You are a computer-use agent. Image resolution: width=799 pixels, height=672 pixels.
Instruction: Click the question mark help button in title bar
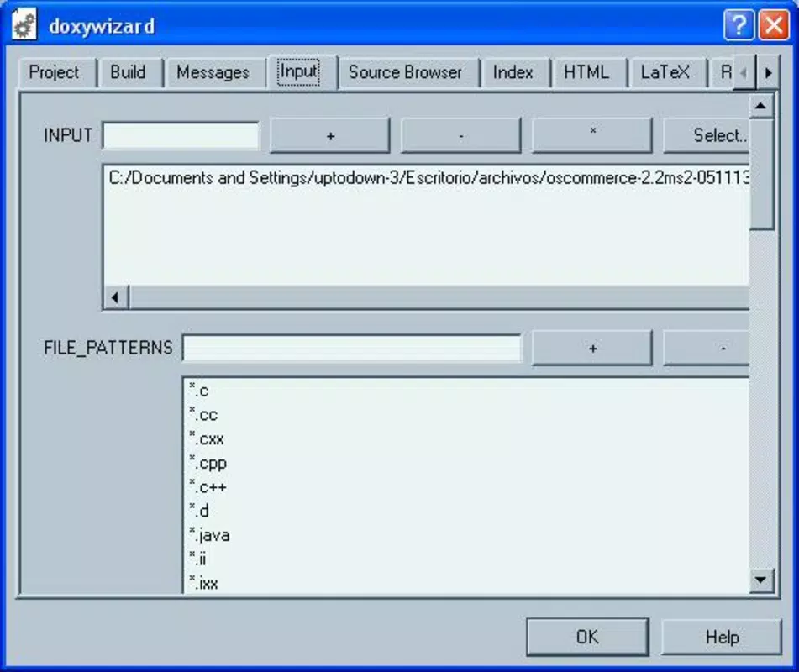point(739,24)
